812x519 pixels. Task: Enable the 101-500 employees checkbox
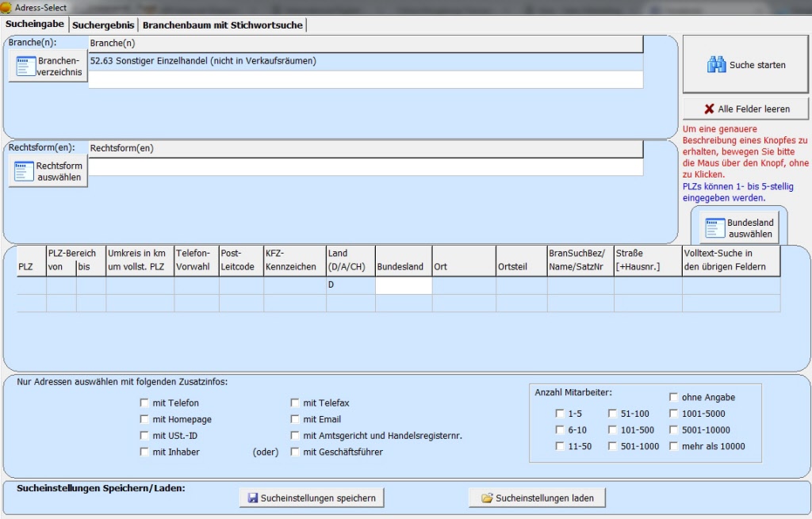(612, 429)
